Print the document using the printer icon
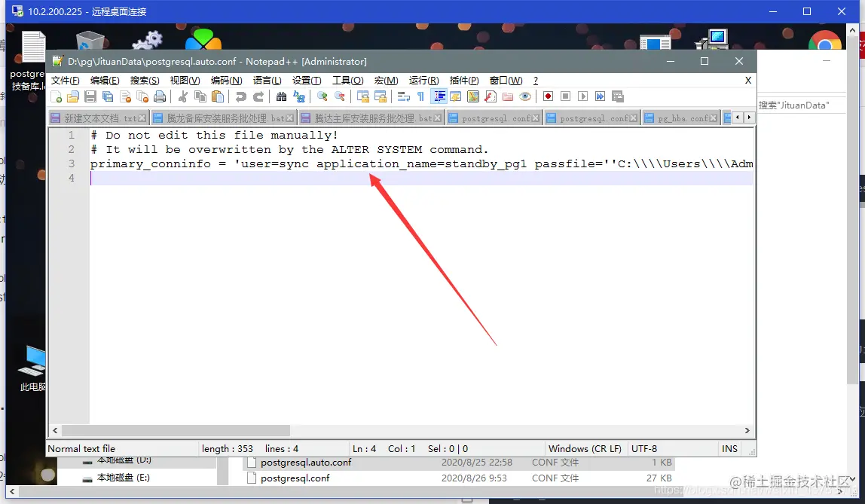865x504 pixels. 160,97
